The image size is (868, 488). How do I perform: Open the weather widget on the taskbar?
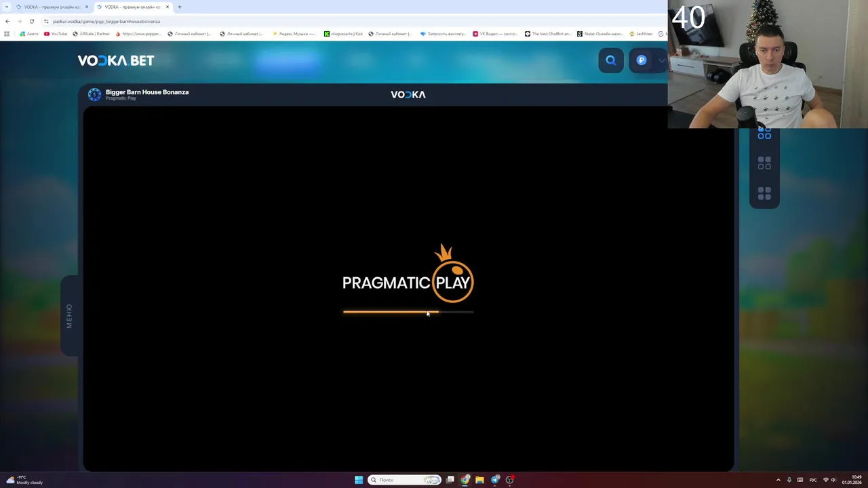24,480
